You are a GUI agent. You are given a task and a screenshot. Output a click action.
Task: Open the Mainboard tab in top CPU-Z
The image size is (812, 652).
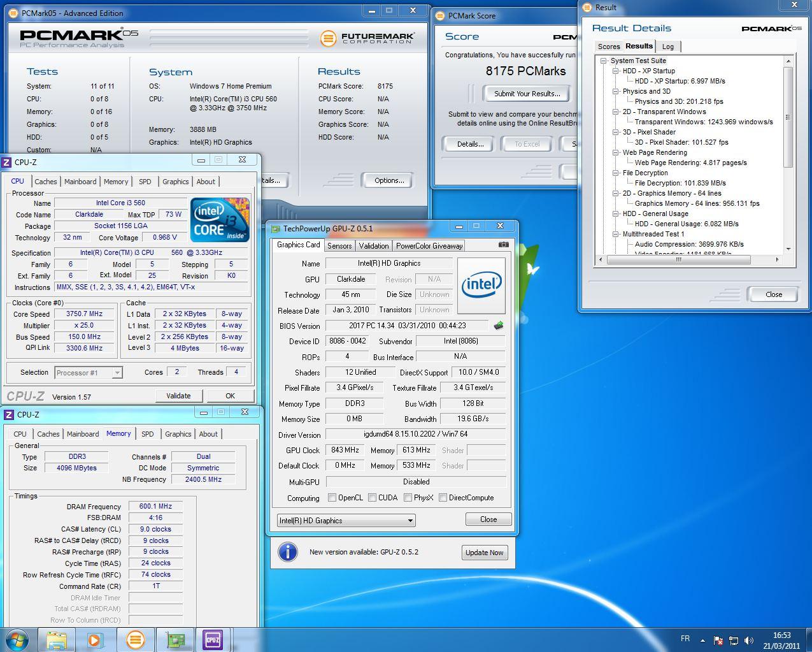(x=80, y=182)
